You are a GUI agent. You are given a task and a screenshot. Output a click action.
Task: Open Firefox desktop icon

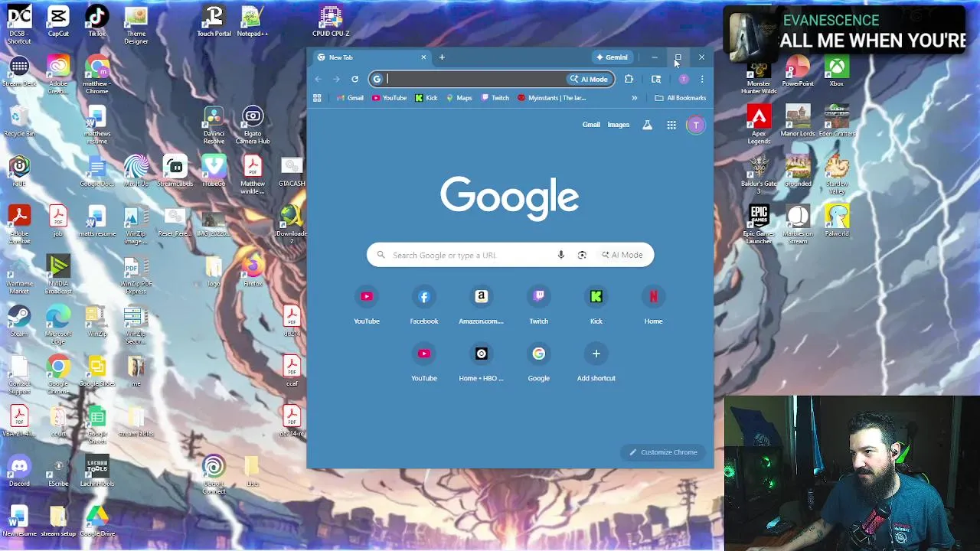click(x=253, y=271)
